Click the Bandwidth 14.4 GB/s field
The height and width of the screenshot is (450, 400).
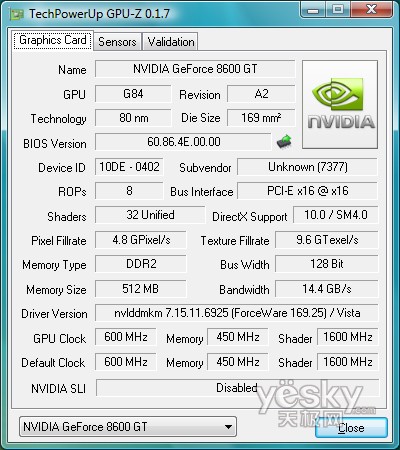pos(327,289)
